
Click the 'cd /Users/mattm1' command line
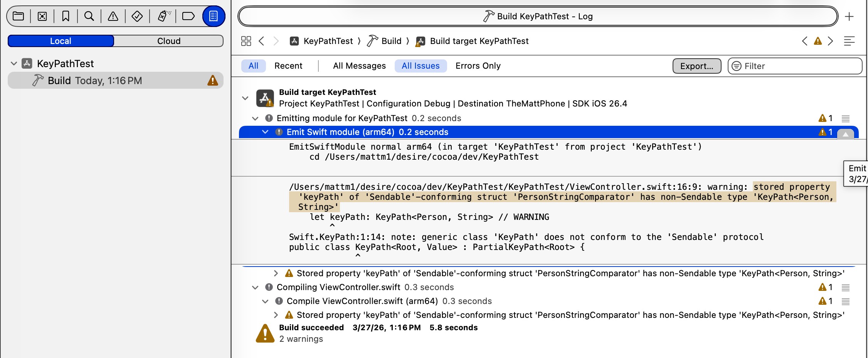(424, 157)
